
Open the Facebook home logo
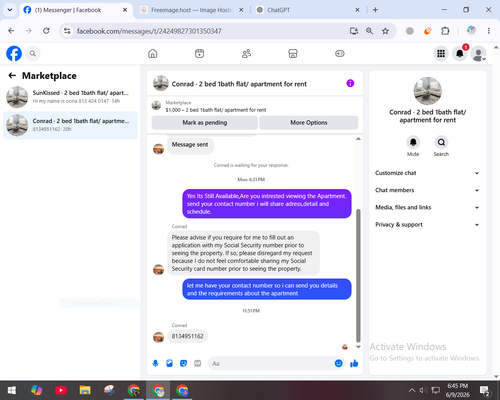coord(14,53)
